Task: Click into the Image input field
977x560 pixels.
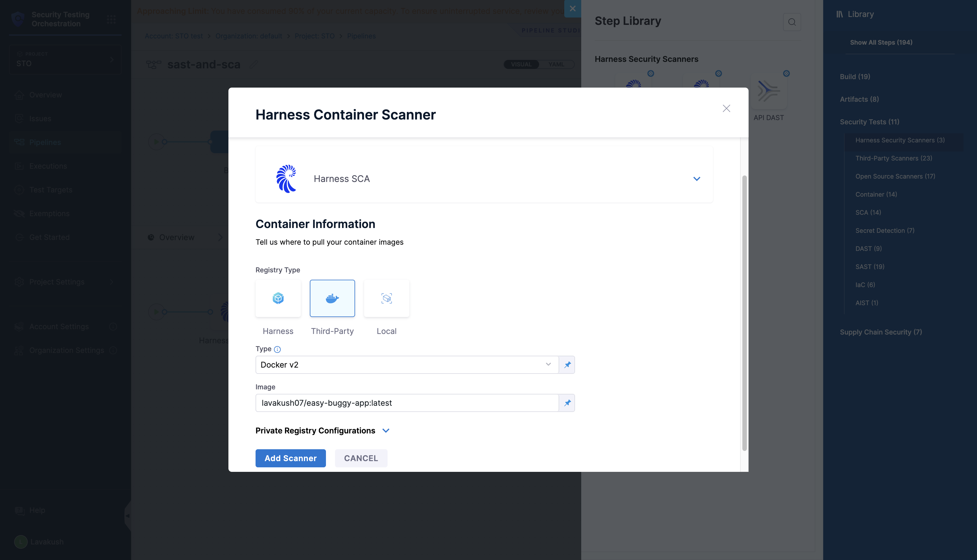Action: click(x=407, y=403)
